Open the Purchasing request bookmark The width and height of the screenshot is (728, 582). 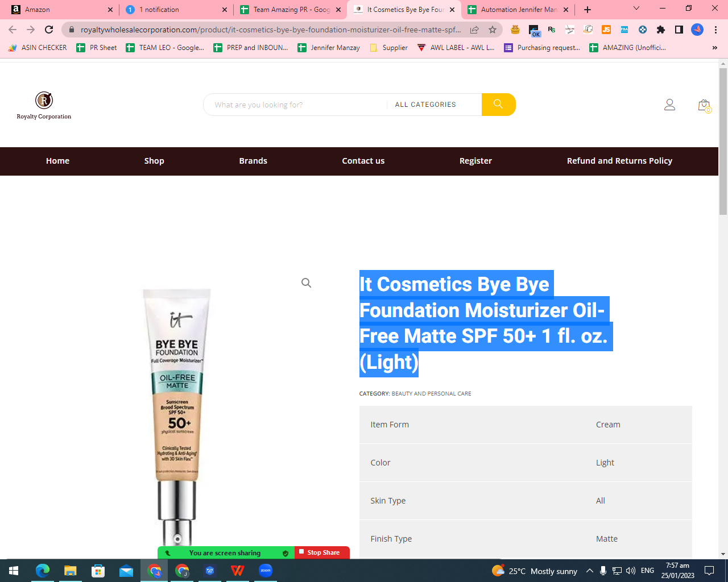point(543,48)
